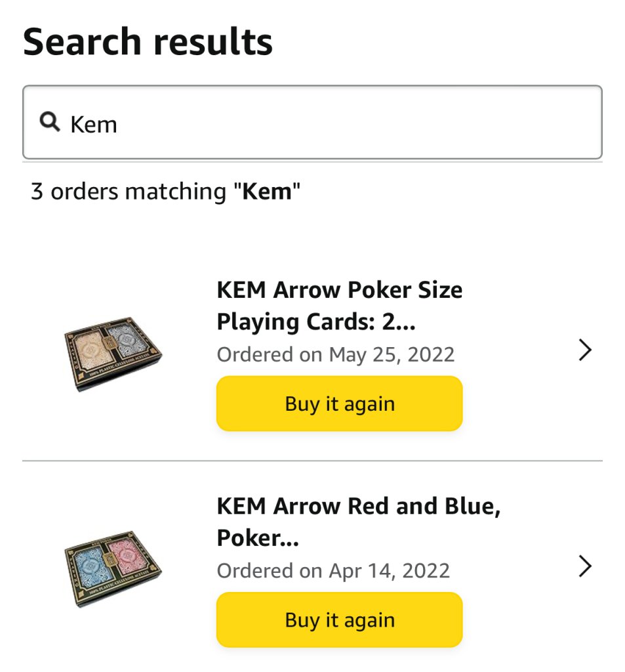
Task: Expand the Apr 14, 2022 order chevron
Action: (x=585, y=566)
